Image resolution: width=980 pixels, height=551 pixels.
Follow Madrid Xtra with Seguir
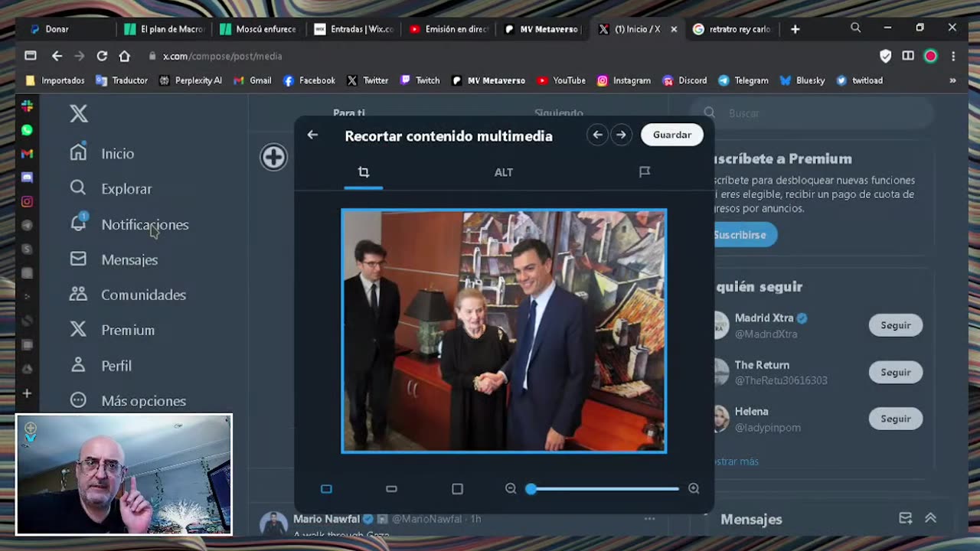(896, 325)
